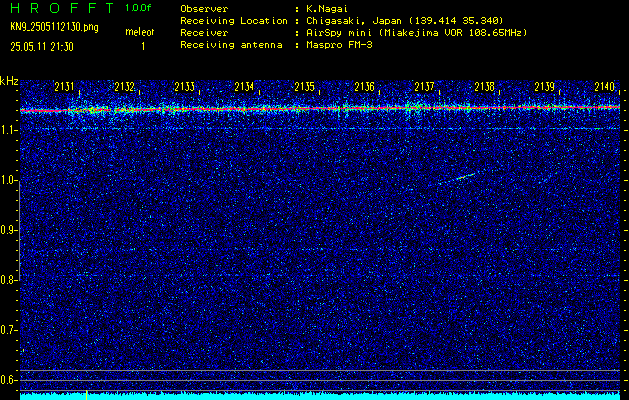This screenshot has width=629, height=400.
Task: Click the yellow marker in bottom cyan strip
Action: (x=86, y=395)
